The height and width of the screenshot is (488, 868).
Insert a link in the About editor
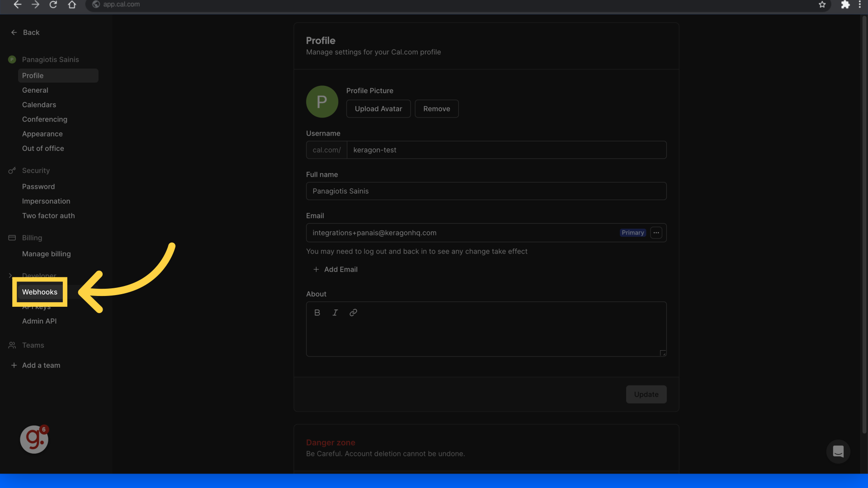pyautogui.click(x=353, y=313)
